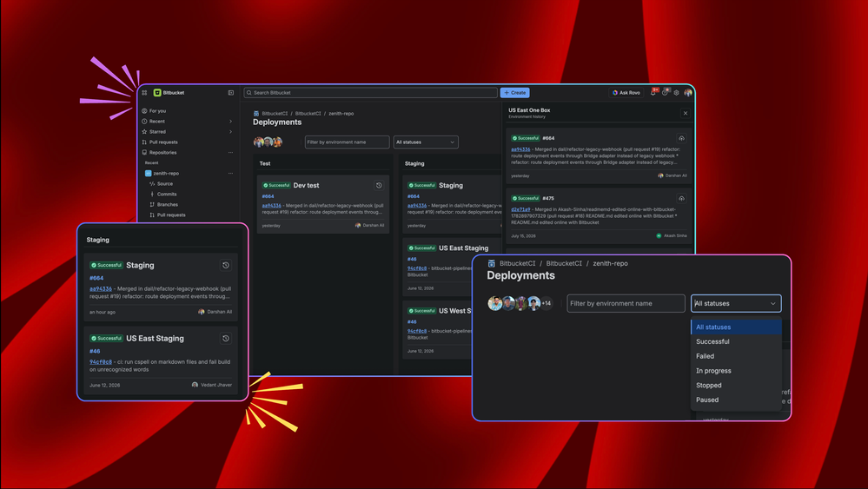Open #664 link on Dev test card
The image size is (868, 489).
coord(268,196)
